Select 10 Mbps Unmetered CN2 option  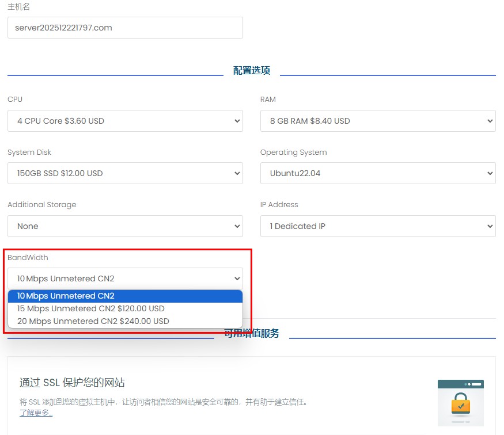(66, 296)
